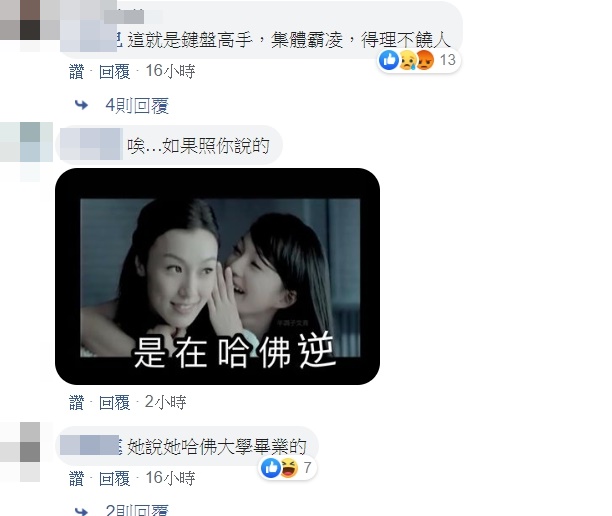Like the 鍵盤高手 comment with 讚
The height and width of the screenshot is (516, 612).
(x=76, y=71)
